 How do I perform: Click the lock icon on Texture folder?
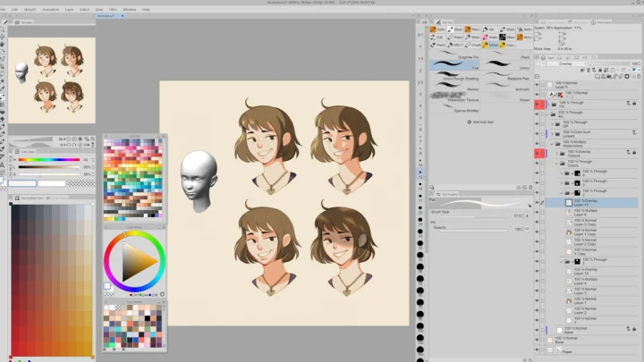coord(634,152)
